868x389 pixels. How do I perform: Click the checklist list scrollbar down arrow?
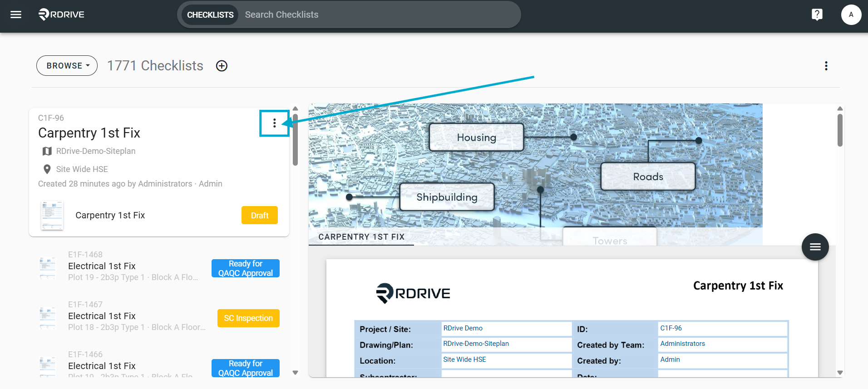[295, 373]
